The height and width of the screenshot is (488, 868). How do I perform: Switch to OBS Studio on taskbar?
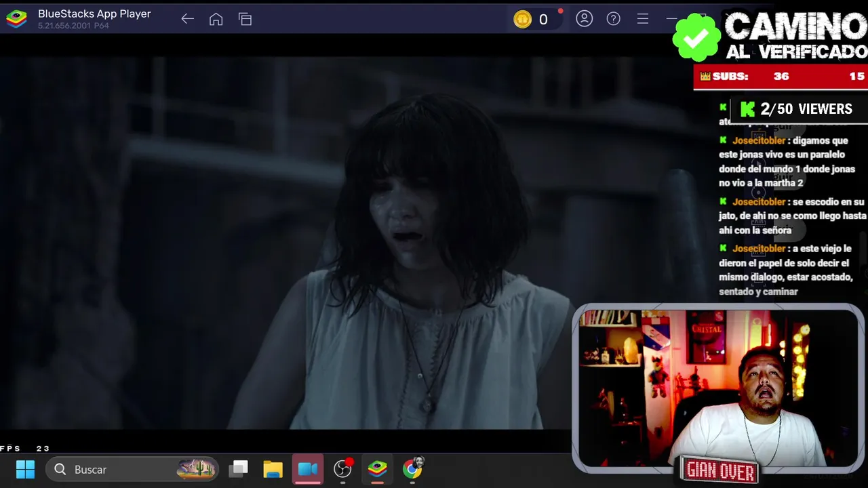tap(343, 468)
